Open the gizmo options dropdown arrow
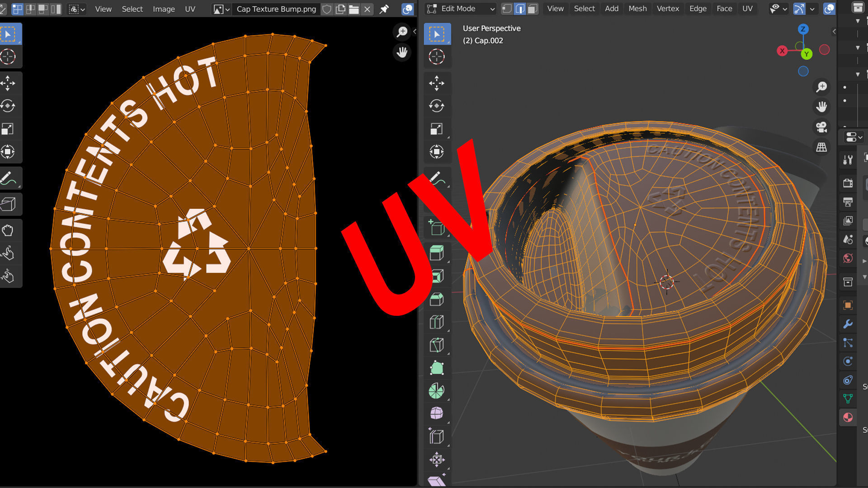This screenshot has height=488, width=868. (812, 9)
